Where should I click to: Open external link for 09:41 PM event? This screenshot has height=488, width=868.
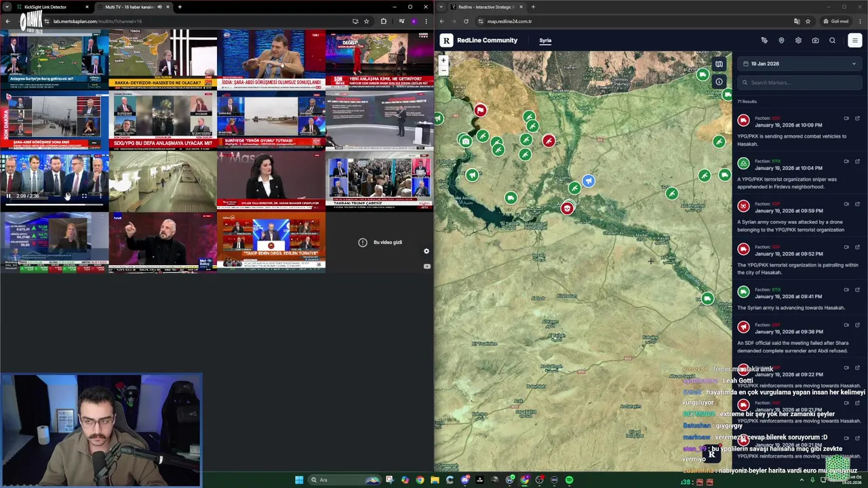[x=857, y=289]
